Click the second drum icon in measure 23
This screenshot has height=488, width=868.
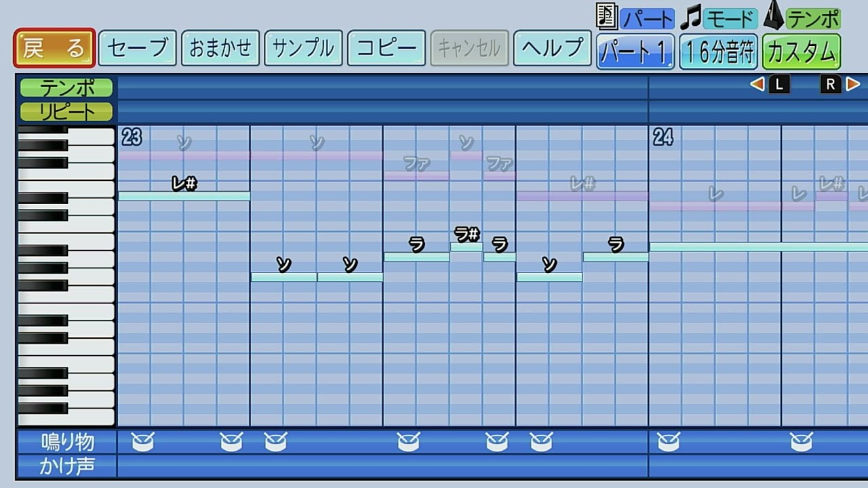pos(231,443)
